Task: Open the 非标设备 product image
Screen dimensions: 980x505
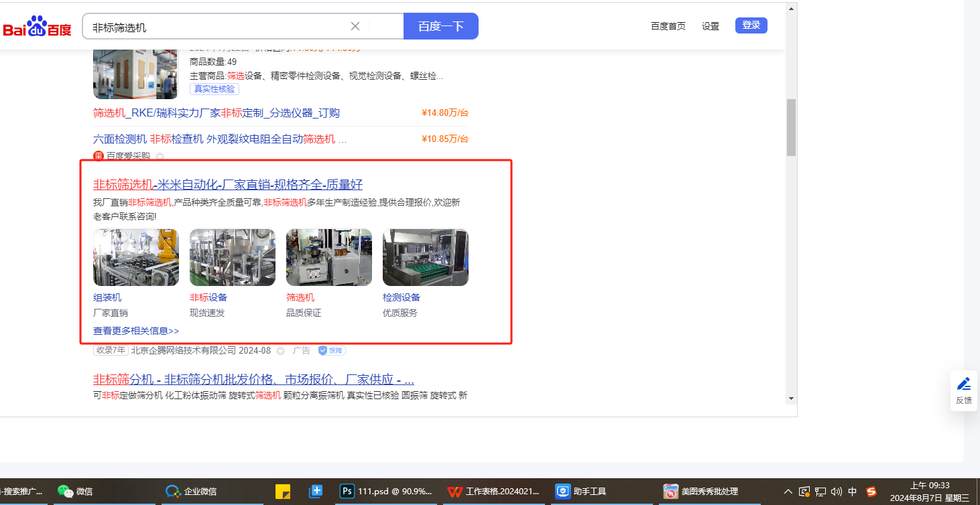Action: click(233, 257)
